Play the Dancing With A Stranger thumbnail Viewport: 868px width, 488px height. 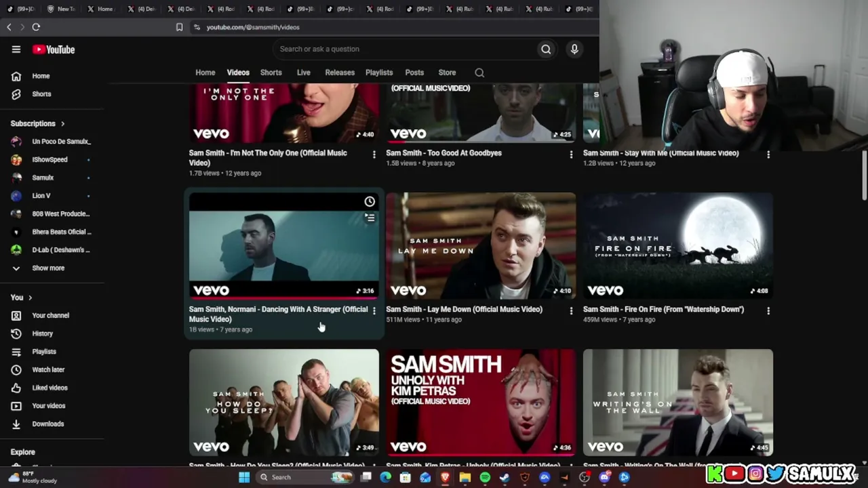point(284,245)
